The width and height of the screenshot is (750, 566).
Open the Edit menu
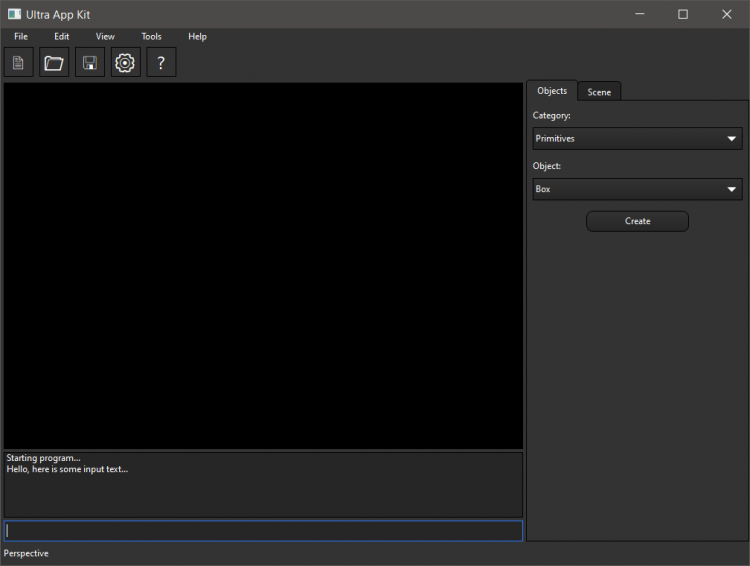click(x=62, y=36)
